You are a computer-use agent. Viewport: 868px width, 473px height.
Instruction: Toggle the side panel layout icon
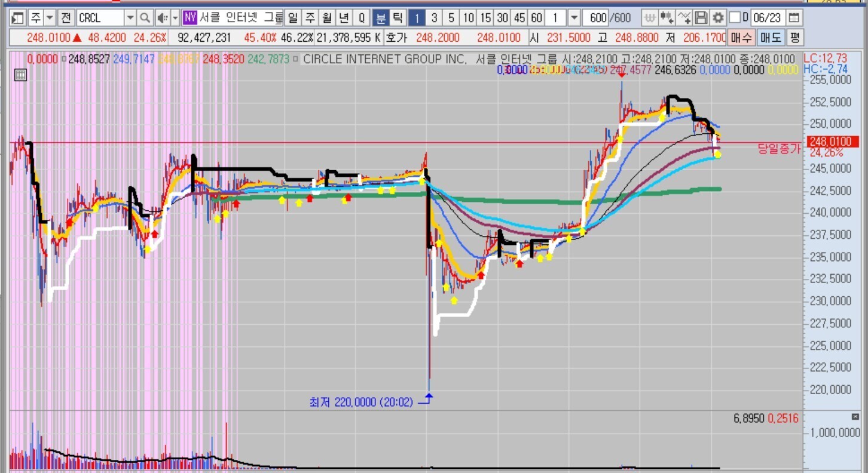tap(18, 17)
